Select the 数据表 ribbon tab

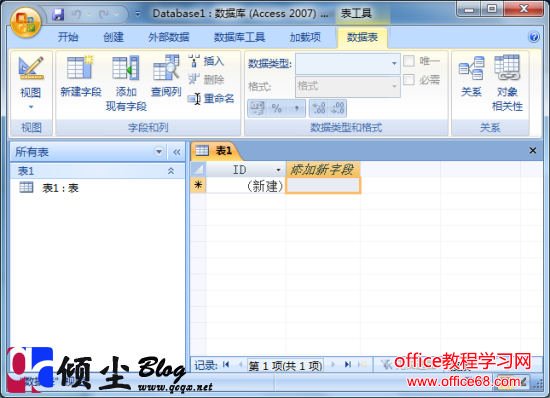[x=362, y=37]
